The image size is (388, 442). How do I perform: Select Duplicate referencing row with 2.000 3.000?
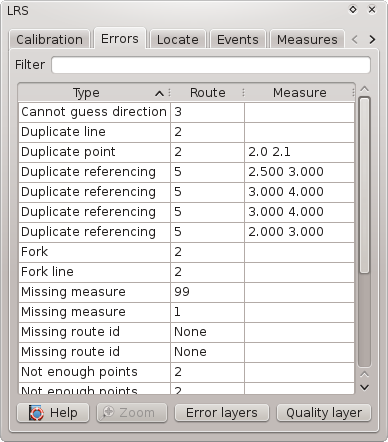click(x=186, y=232)
